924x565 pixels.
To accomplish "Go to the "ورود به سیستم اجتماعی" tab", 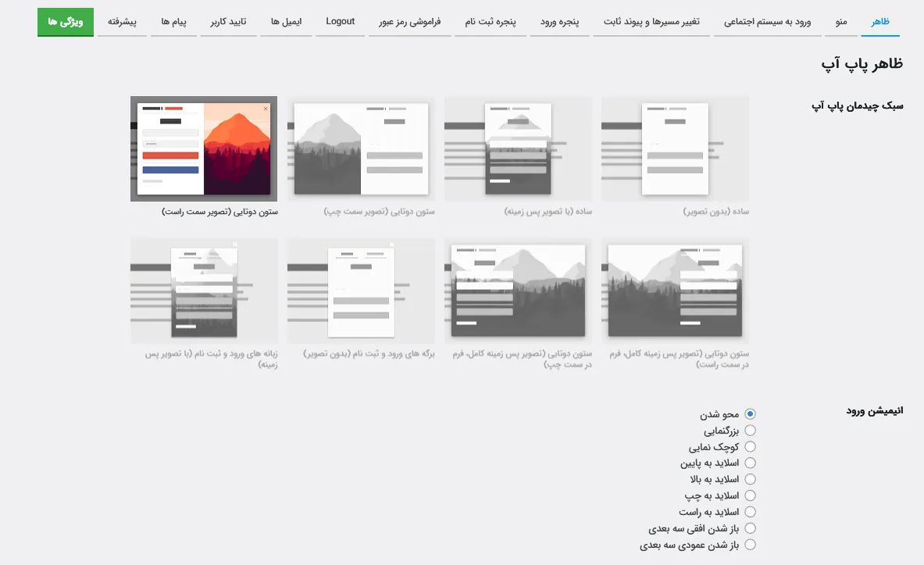I will [x=767, y=22].
